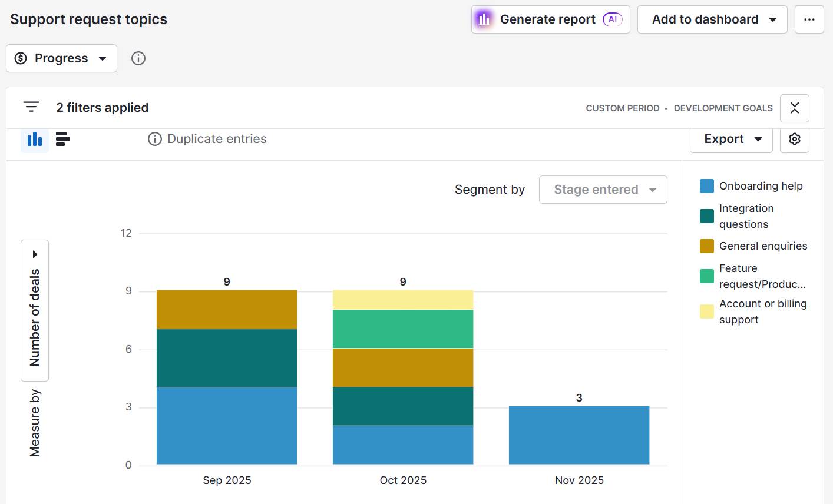Click the info icon beside the Progress selector

(138, 58)
